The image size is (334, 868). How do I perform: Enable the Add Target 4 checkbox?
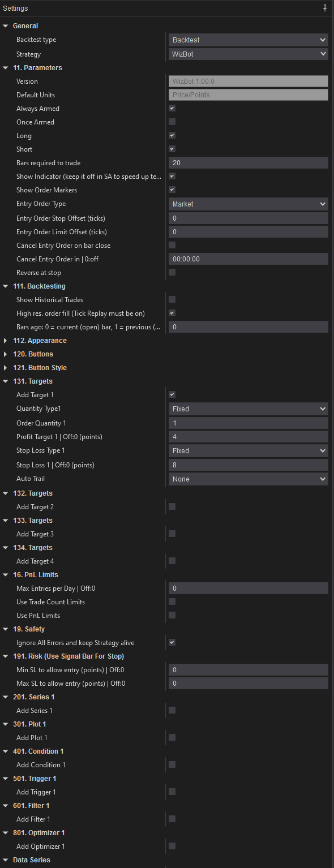coord(172,561)
